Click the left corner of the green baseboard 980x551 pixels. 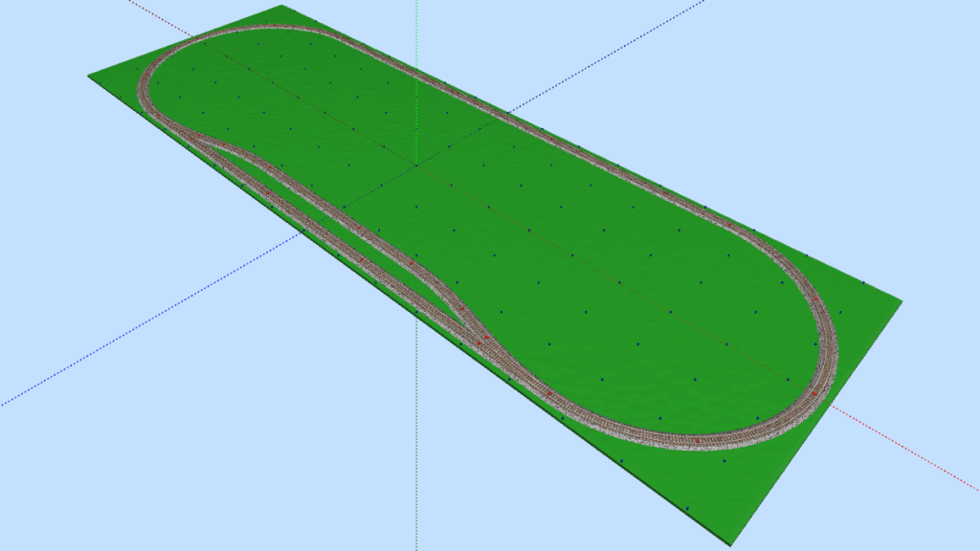(89, 77)
